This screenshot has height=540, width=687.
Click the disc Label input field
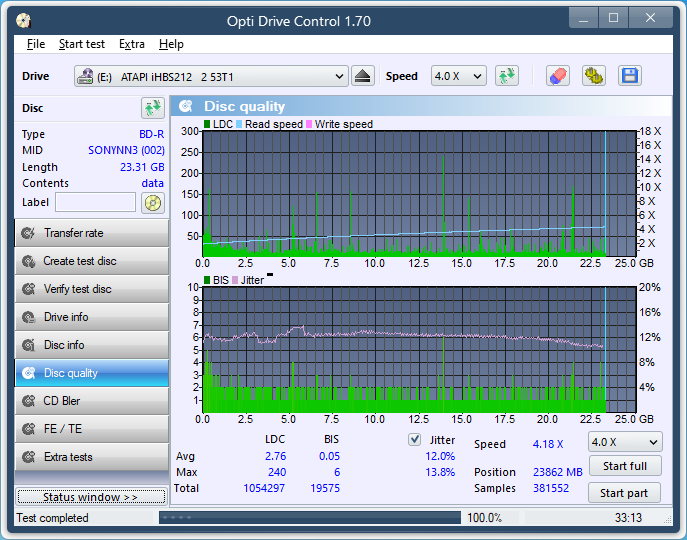(x=95, y=203)
